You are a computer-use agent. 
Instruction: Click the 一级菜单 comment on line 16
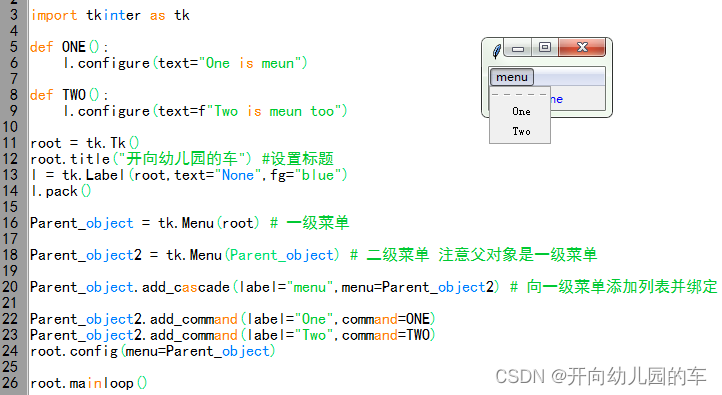309,223
